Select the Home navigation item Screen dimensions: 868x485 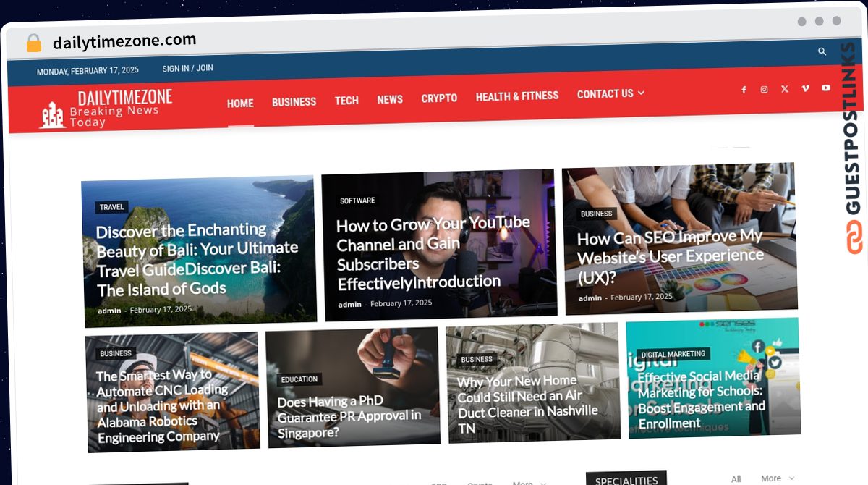[240, 104]
